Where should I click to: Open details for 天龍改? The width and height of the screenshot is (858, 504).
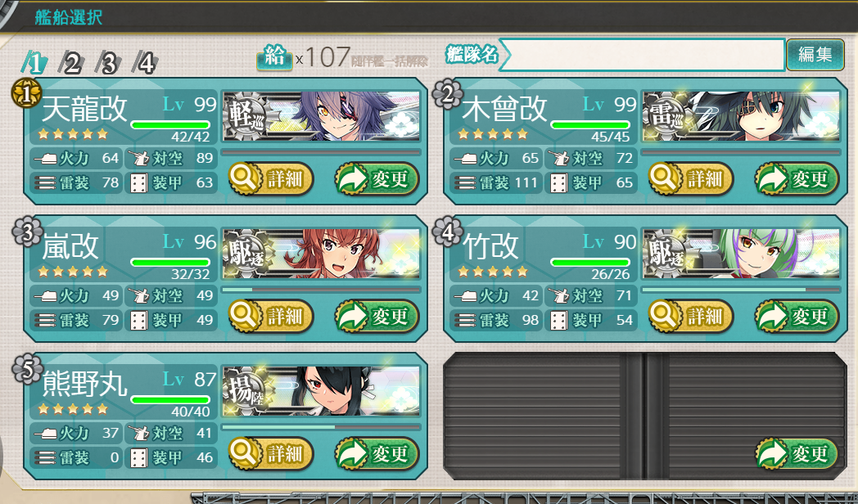pos(270,178)
